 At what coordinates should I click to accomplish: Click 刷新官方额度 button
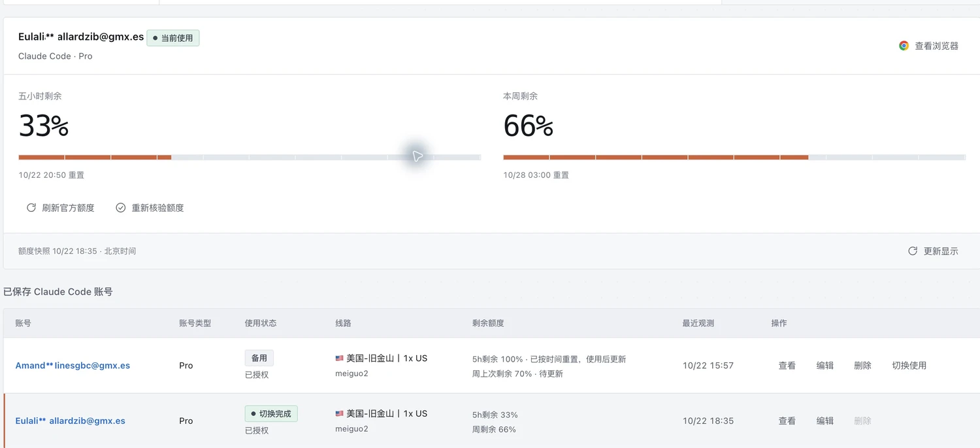click(x=60, y=207)
